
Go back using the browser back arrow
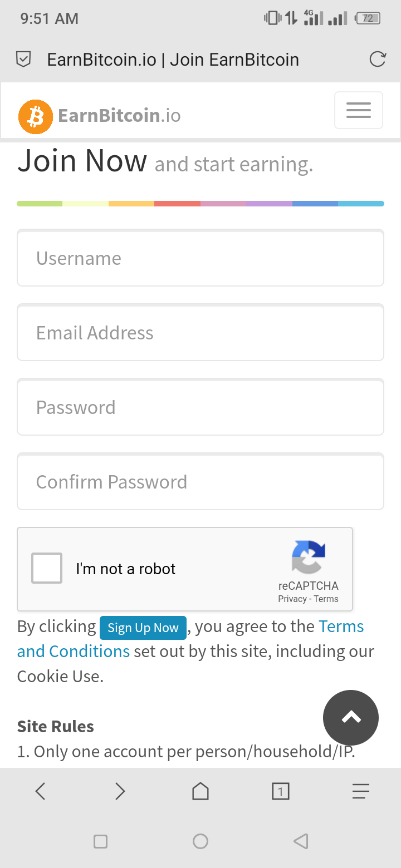40,791
